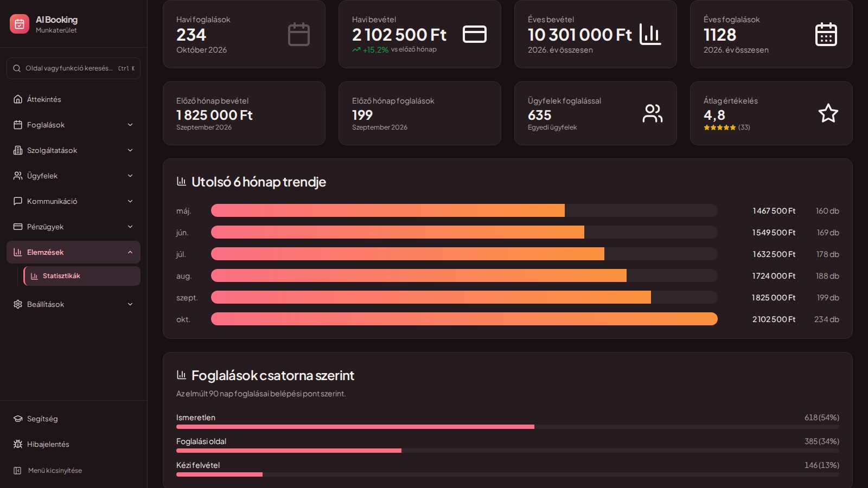Expand the Foglalások menu chevron
The image size is (868, 488).
pos(130,125)
